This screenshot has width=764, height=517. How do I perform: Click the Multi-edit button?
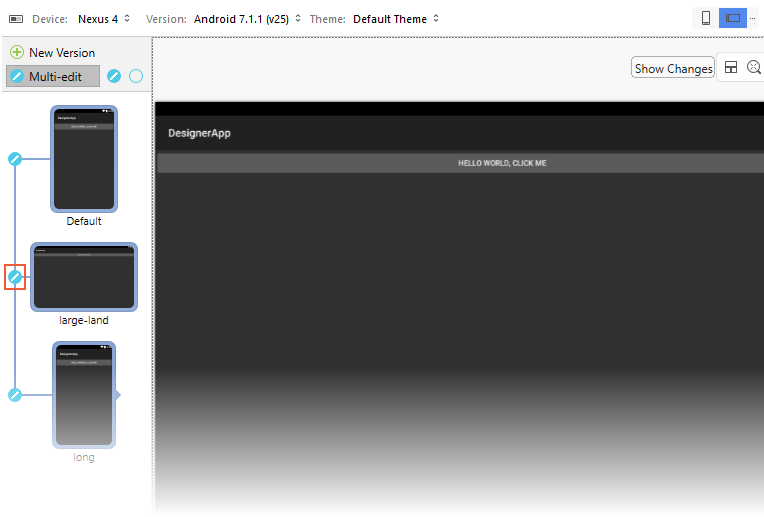coord(53,77)
